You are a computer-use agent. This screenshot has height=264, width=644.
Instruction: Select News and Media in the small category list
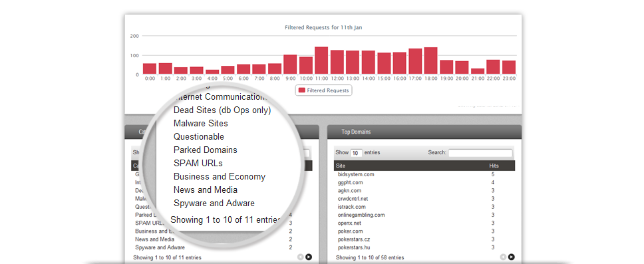tap(154, 239)
